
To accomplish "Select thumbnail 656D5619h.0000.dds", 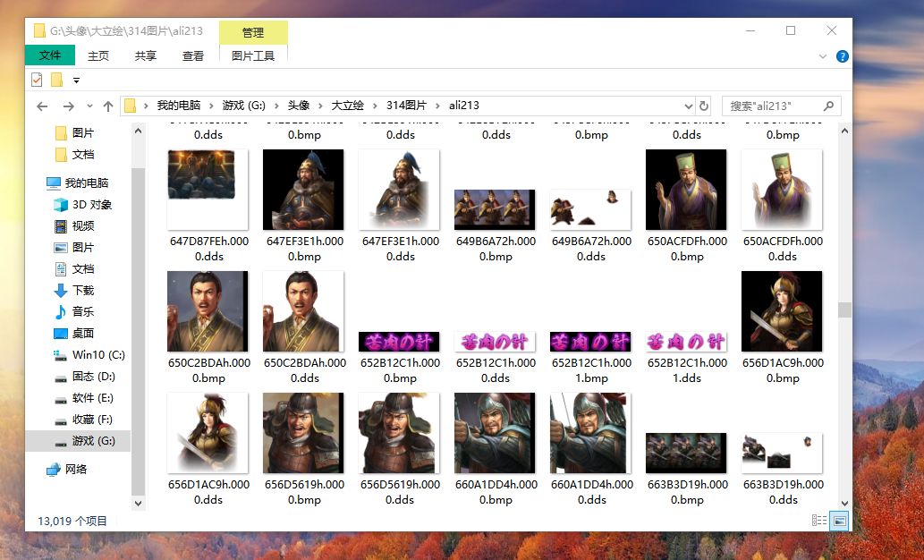I will pos(400,433).
